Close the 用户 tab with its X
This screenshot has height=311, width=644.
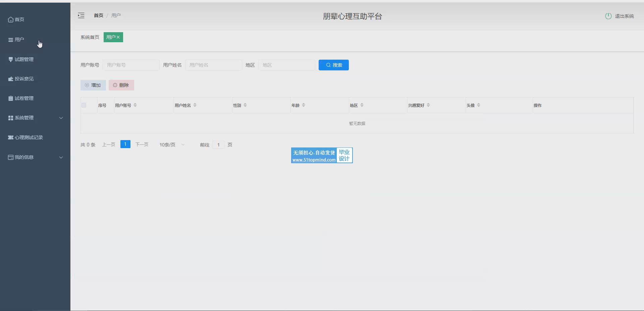pos(118,37)
